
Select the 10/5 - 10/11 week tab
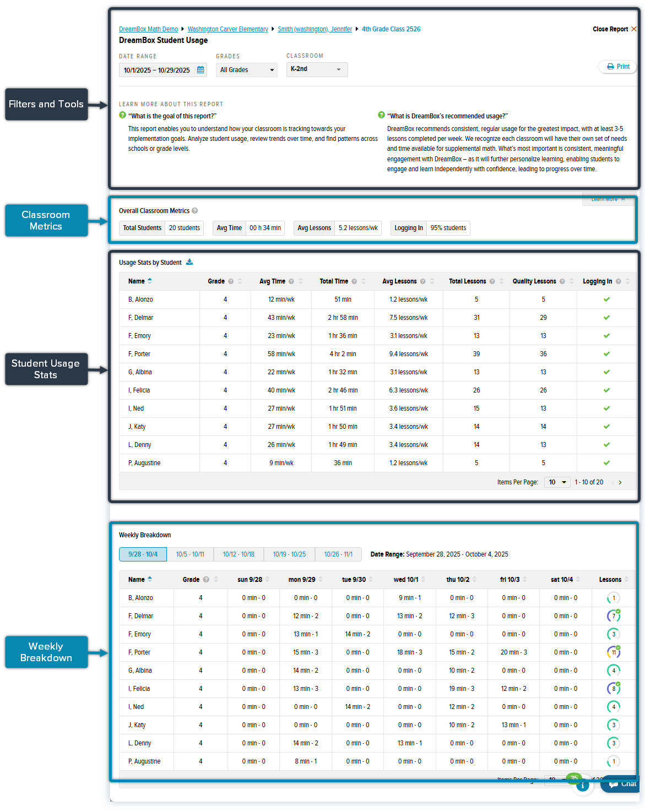[190, 554]
